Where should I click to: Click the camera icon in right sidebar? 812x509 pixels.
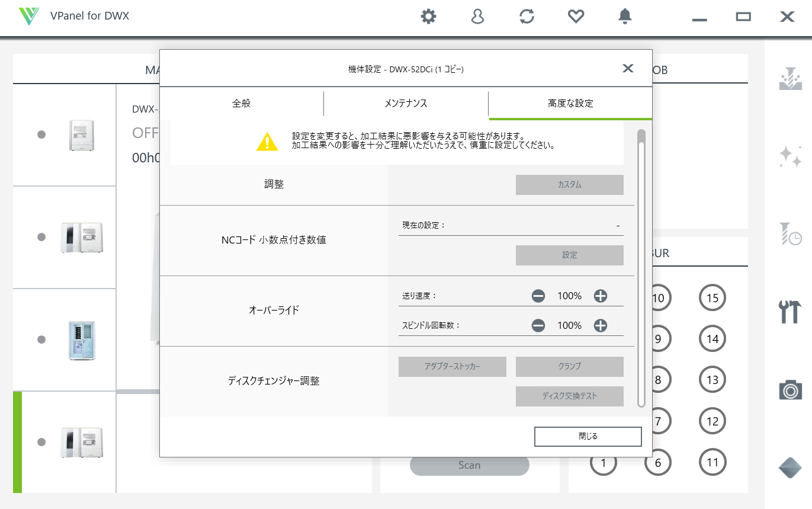pos(790,390)
